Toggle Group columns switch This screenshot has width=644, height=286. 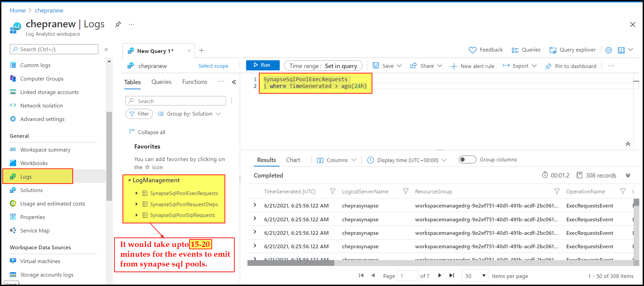click(467, 159)
